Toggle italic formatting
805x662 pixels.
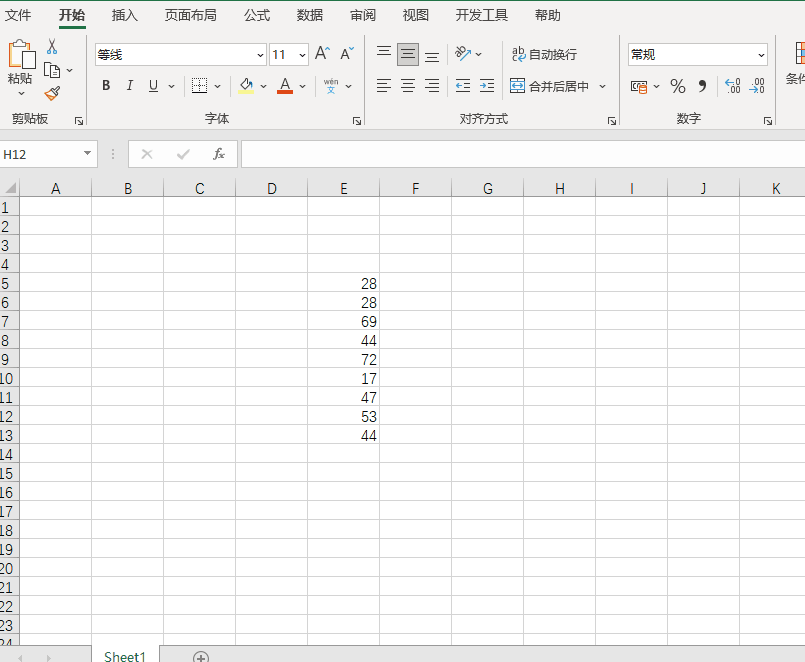[x=129, y=86]
